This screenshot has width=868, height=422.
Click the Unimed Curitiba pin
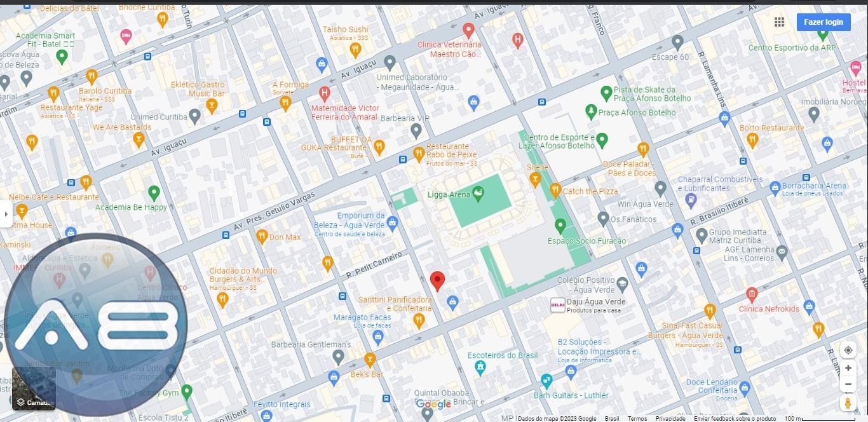click(194, 116)
